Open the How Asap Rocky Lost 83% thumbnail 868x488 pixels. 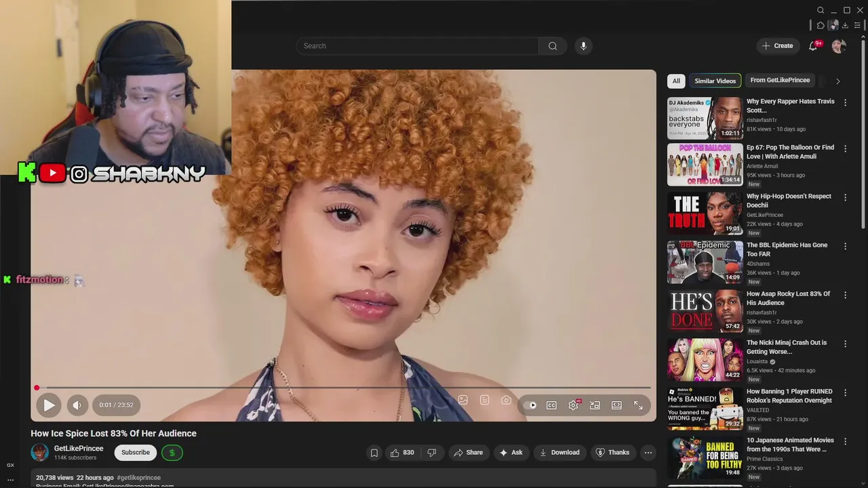(x=705, y=310)
